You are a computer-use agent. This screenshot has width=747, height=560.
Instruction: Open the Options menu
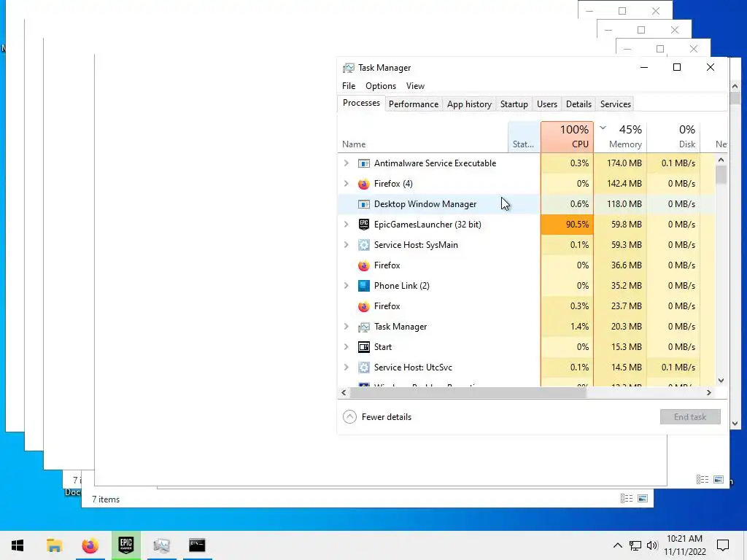pyautogui.click(x=381, y=86)
